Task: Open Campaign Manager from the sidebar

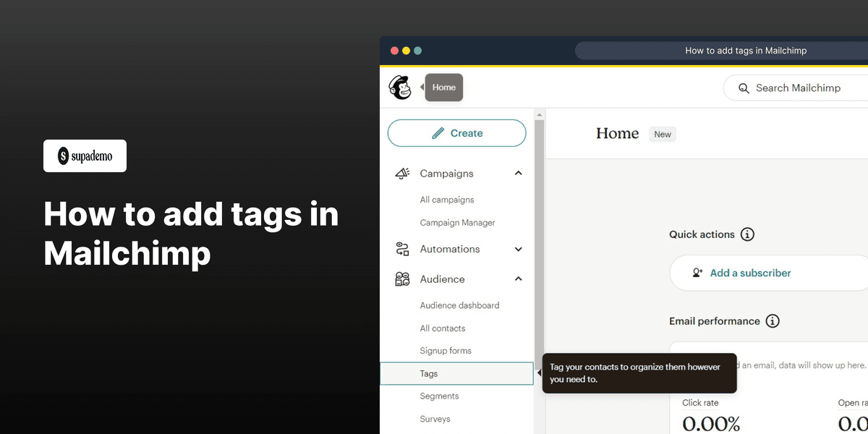Action: pos(457,222)
